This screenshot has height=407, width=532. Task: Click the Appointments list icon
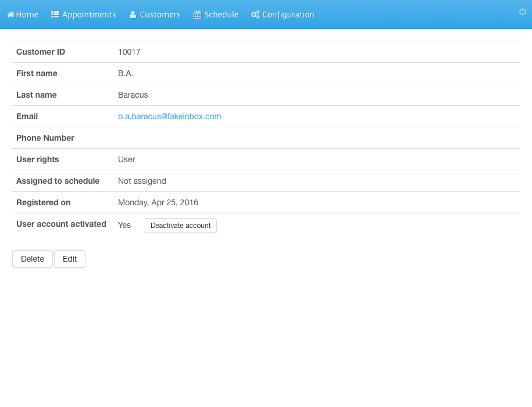(x=55, y=15)
